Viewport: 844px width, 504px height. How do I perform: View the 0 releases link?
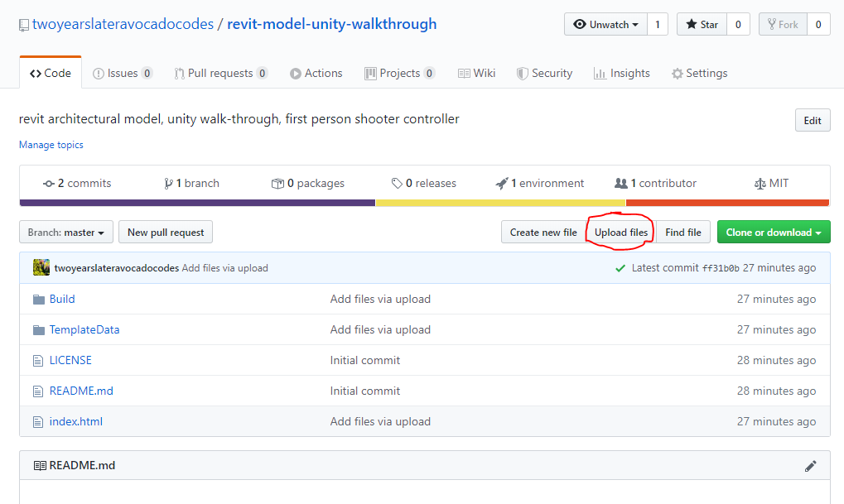pyautogui.click(x=423, y=184)
